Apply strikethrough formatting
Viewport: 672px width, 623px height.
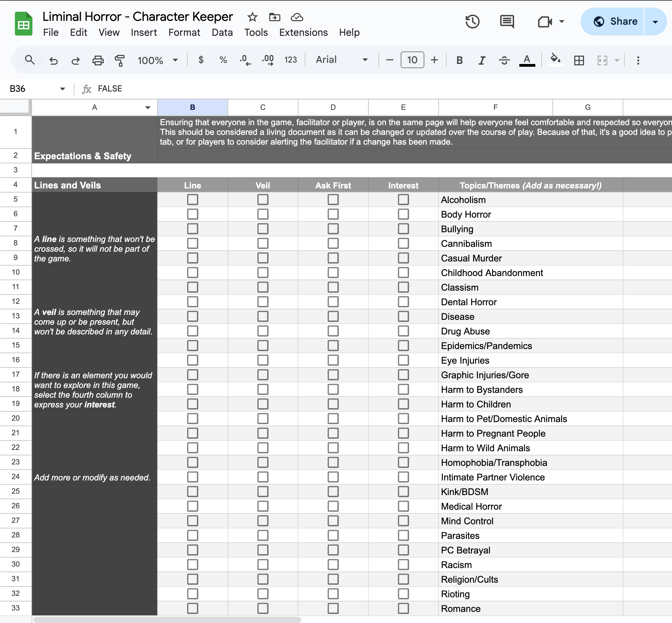point(504,60)
